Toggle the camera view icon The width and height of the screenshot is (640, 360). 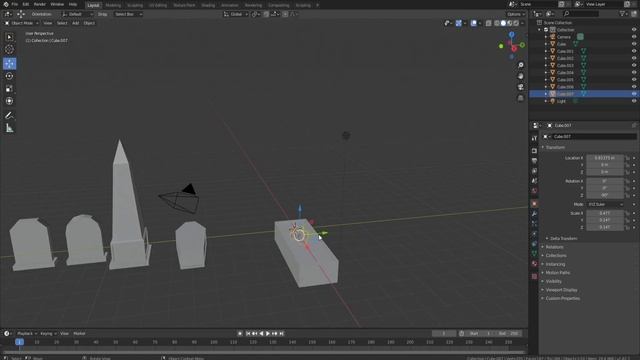(520, 87)
